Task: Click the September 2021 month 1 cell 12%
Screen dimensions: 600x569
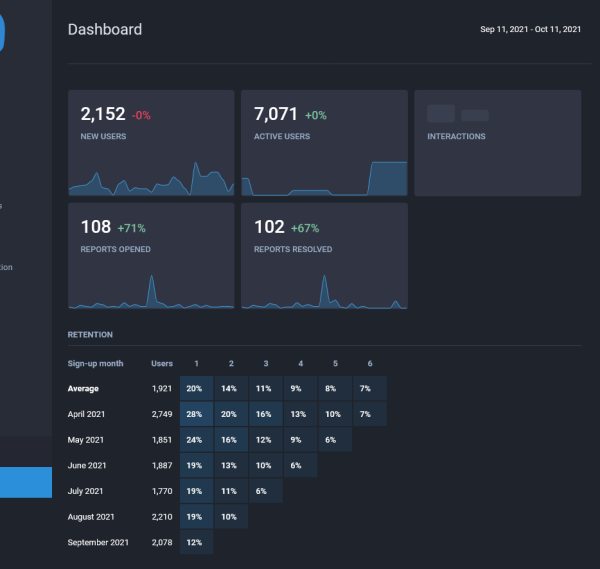Action: [x=196, y=542]
